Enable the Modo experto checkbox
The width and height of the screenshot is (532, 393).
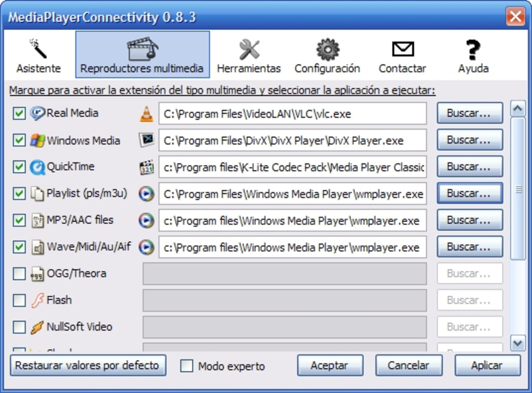[x=187, y=366]
